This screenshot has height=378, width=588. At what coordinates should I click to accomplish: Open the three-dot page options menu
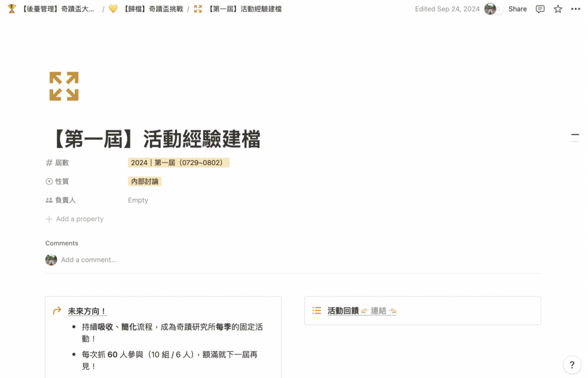575,9
